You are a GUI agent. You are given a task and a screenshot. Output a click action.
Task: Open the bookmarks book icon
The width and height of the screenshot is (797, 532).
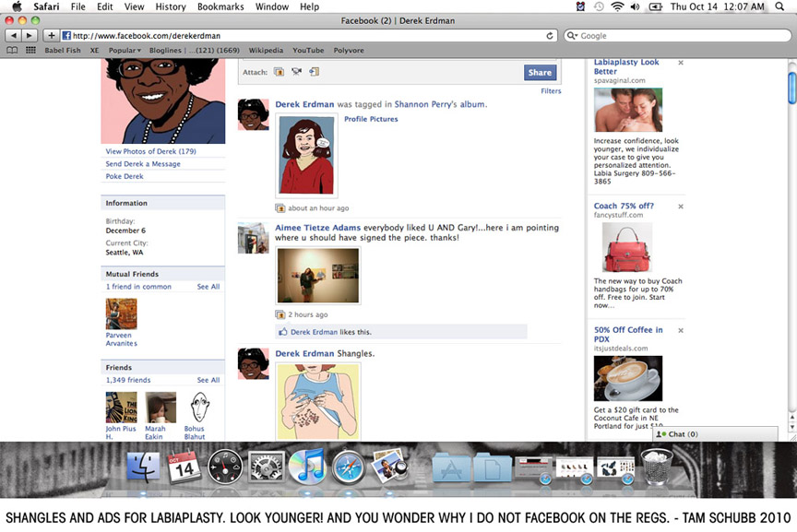pos(12,51)
